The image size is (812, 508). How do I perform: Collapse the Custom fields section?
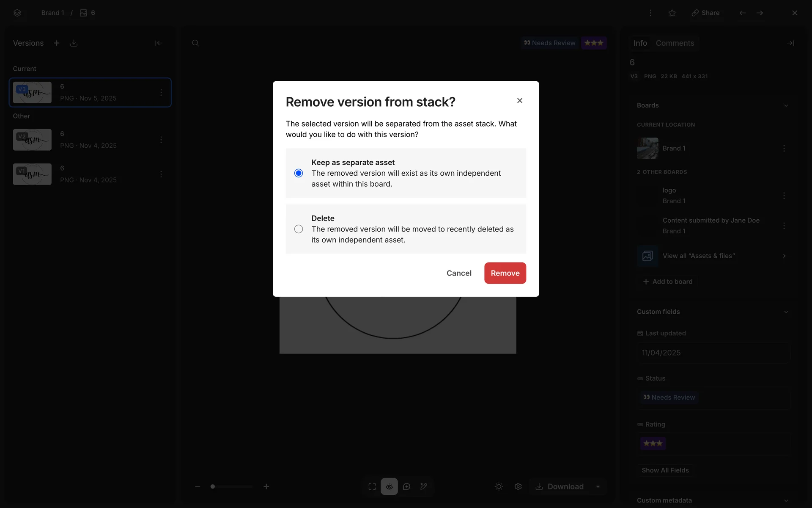click(x=786, y=312)
